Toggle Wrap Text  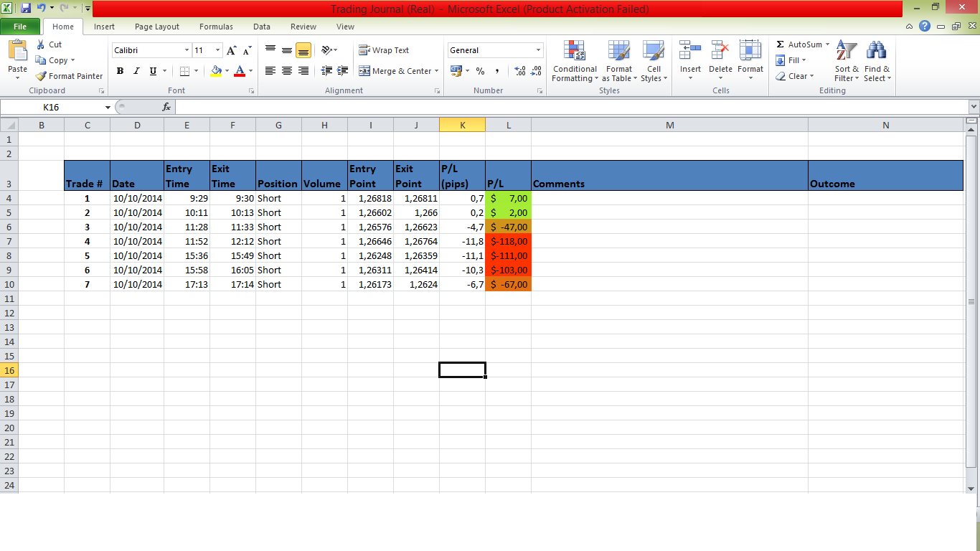[384, 50]
